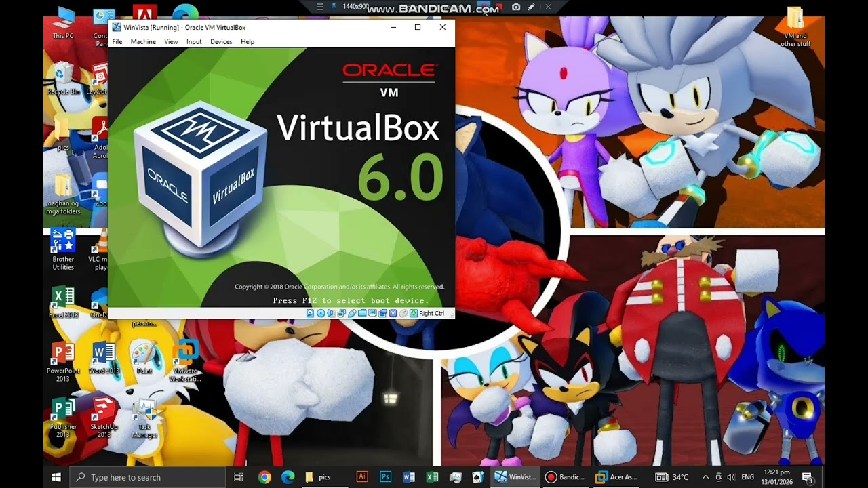Select the pics folder on desktop

point(63,134)
